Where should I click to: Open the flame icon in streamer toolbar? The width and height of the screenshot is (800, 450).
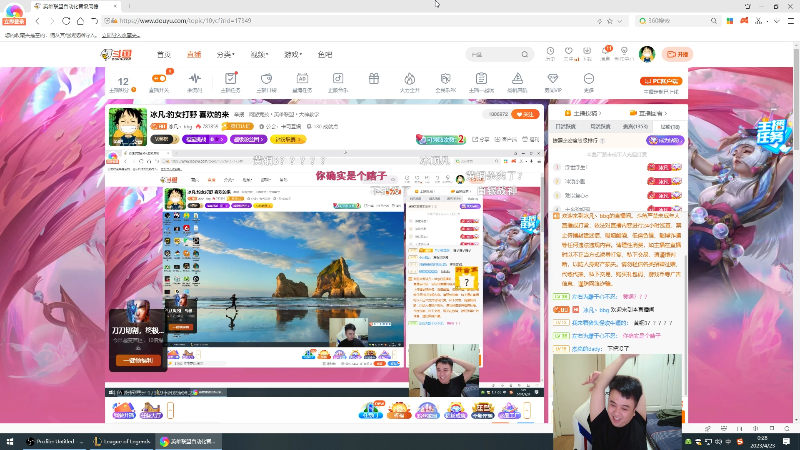[410, 79]
